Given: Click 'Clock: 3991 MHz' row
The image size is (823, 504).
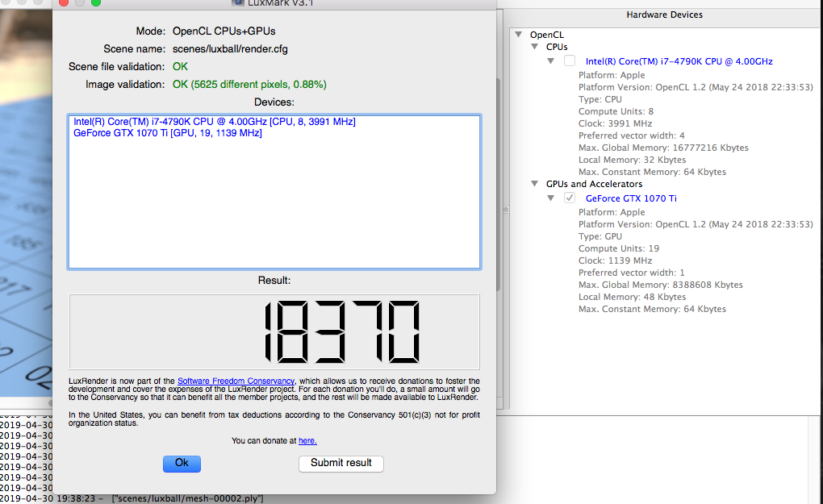Looking at the screenshot, I should coord(615,123).
